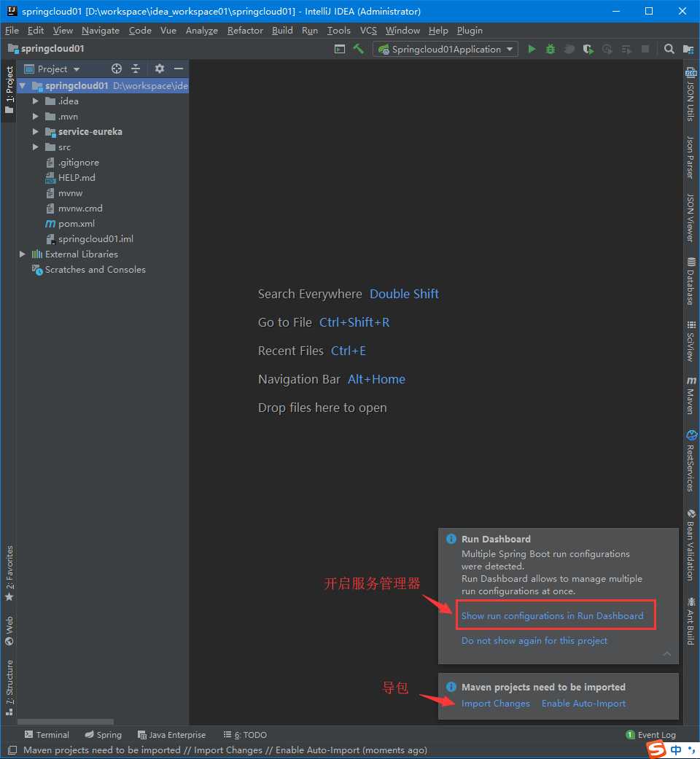Open the Refactor menu
The image size is (700, 759).
click(x=245, y=31)
